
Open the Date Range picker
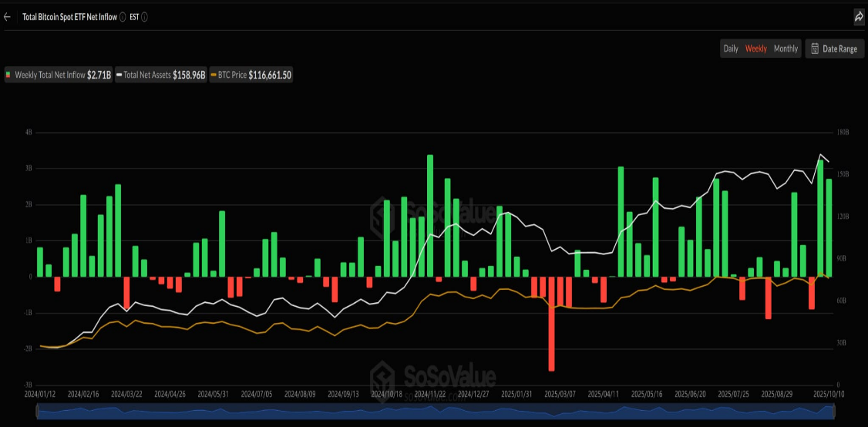point(834,49)
